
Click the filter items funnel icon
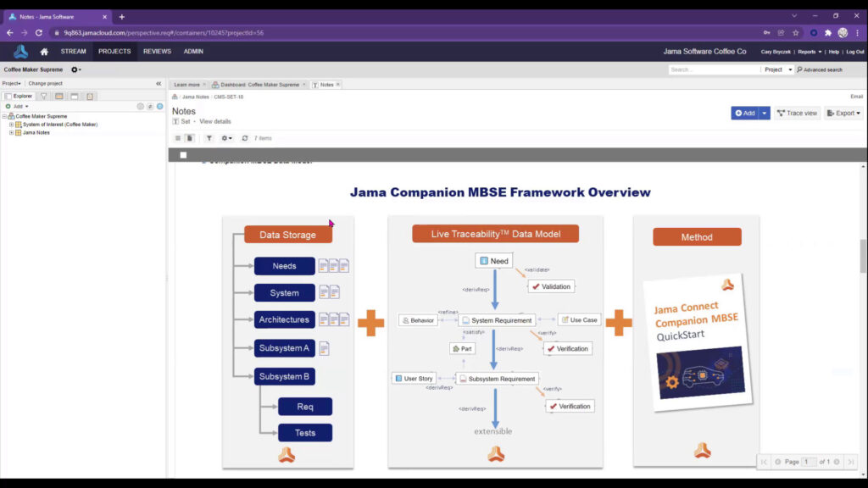[209, 138]
